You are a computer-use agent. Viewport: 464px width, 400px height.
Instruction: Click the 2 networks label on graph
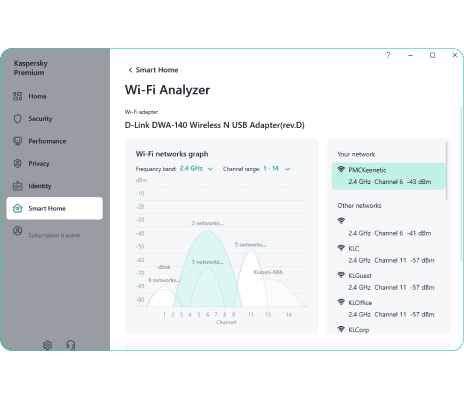tap(207, 223)
